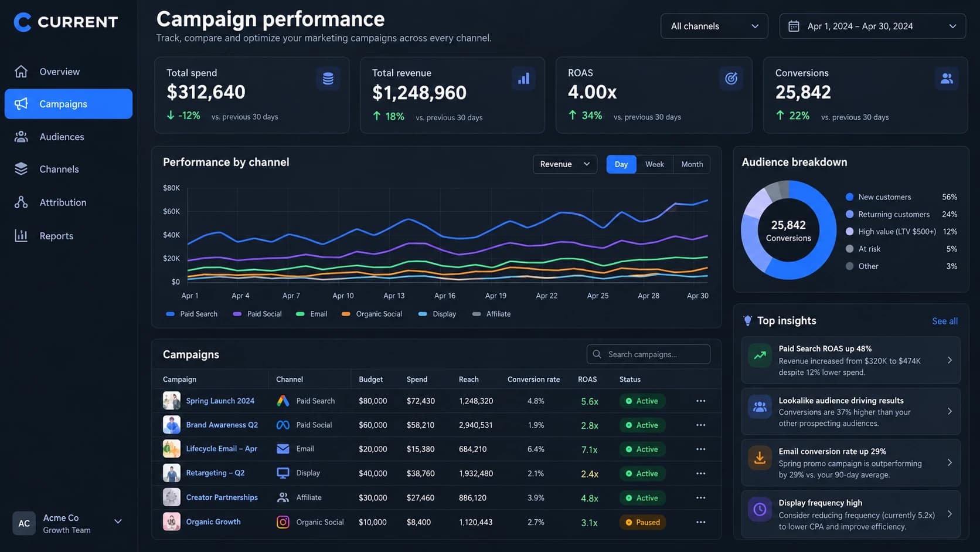Click into the Search campaigns field

pyautogui.click(x=648, y=354)
